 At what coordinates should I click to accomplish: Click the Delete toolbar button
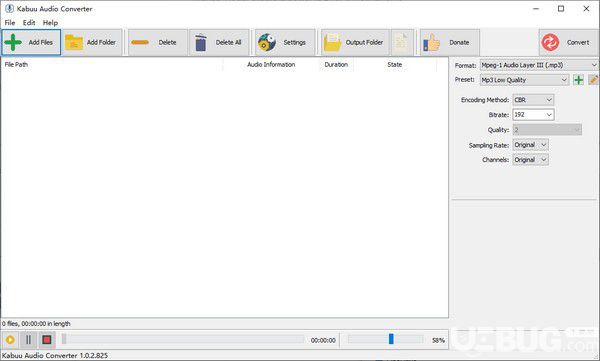point(157,42)
